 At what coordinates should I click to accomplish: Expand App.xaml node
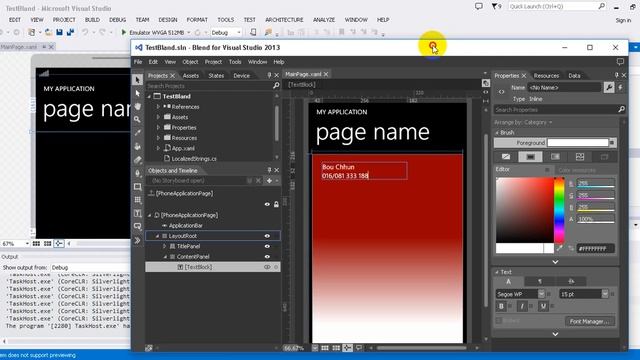click(158, 148)
